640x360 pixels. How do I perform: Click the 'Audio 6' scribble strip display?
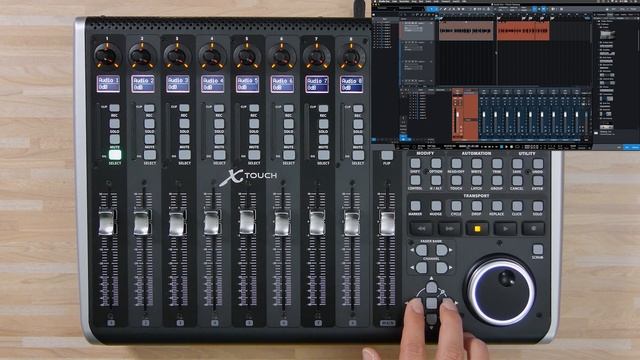[x=282, y=84]
